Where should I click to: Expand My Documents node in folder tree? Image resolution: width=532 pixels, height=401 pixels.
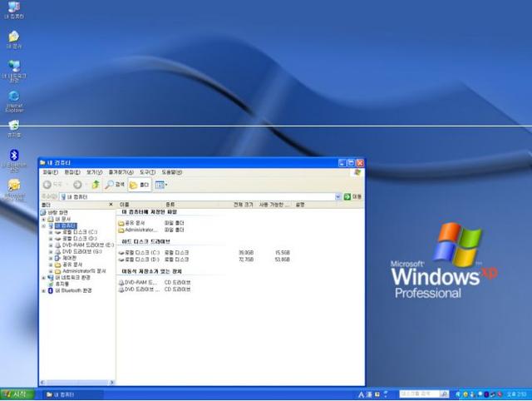[43, 220]
